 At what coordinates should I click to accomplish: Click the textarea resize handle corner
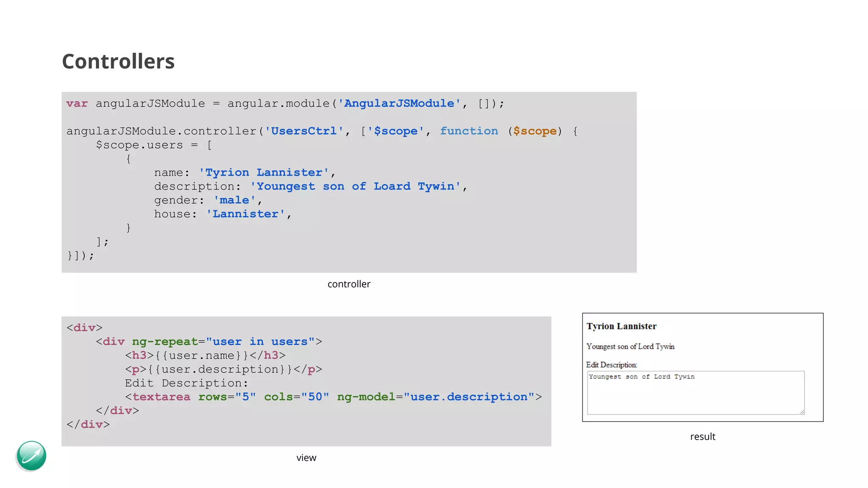click(x=801, y=412)
